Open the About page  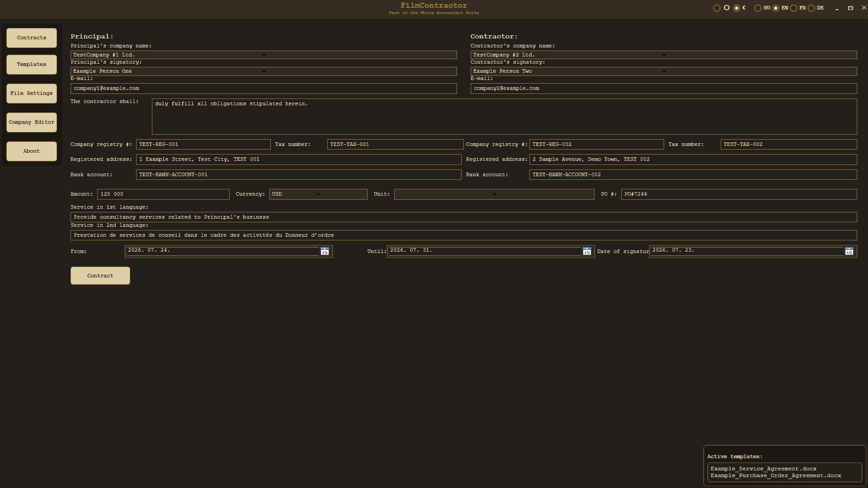[x=32, y=151]
